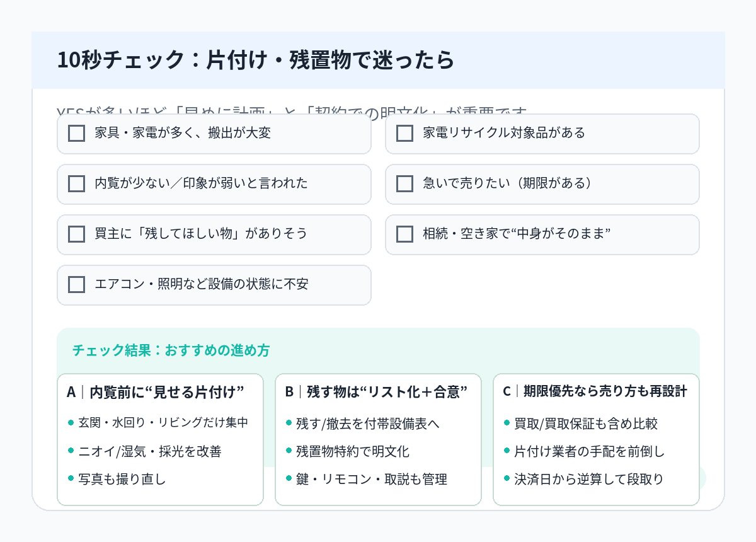756x542 pixels.
Task: Tick the 家電リサイクル対象品がある checkbox
Action: 404,133
